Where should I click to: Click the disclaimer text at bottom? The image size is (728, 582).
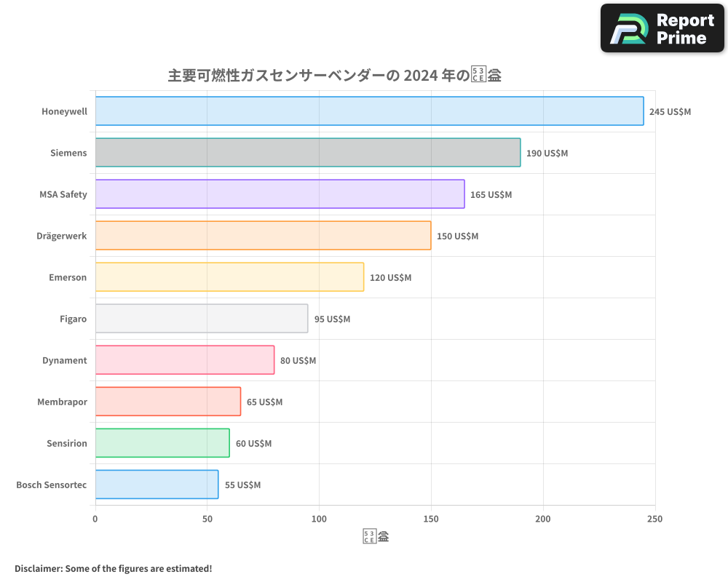[x=112, y=568]
